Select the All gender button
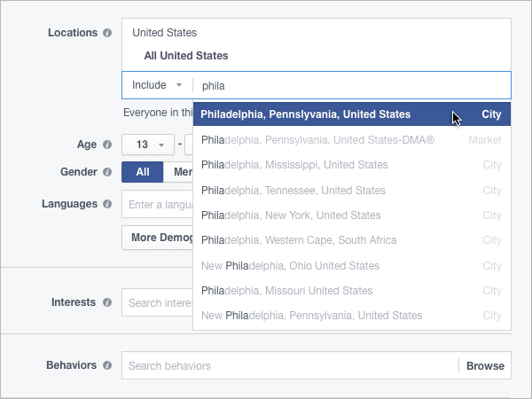This screenshot has height=399, width=532. pyautogui.click(x=143, y=172)
